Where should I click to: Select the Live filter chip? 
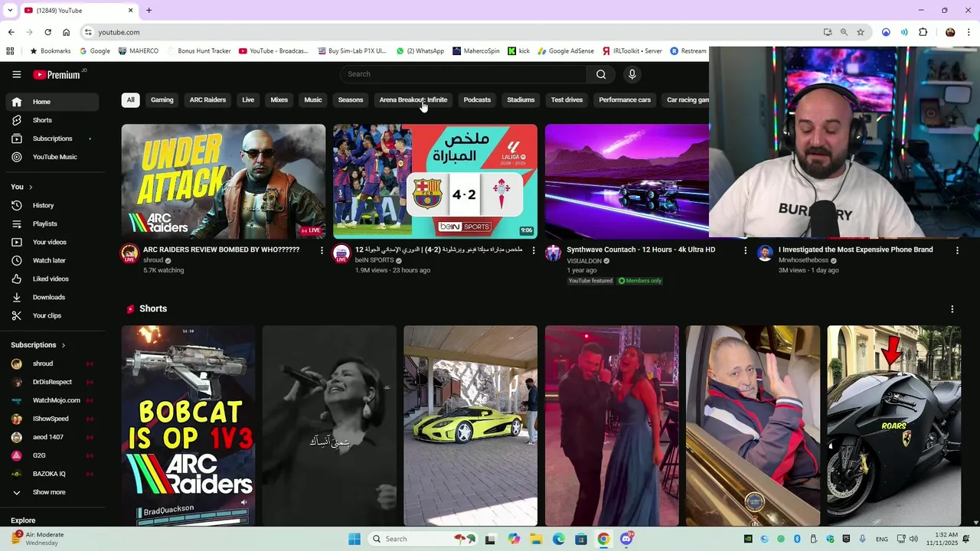[248, 99]
